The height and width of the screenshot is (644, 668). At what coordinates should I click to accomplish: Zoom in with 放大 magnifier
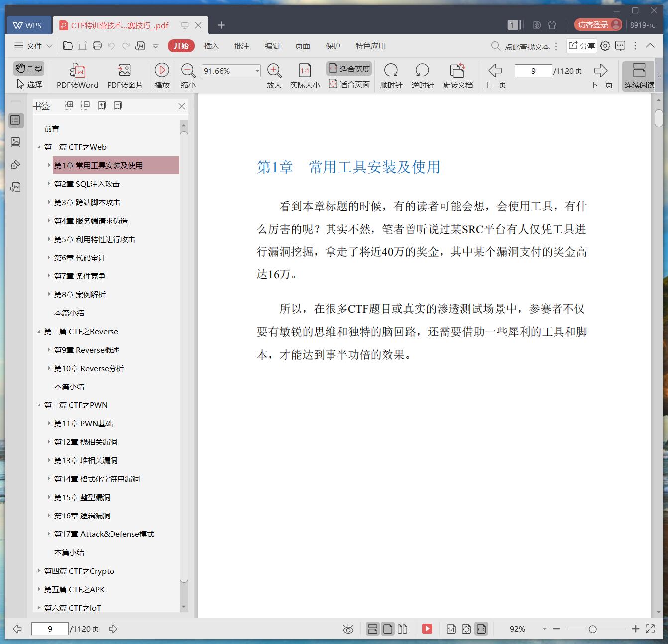coord(274,76)
